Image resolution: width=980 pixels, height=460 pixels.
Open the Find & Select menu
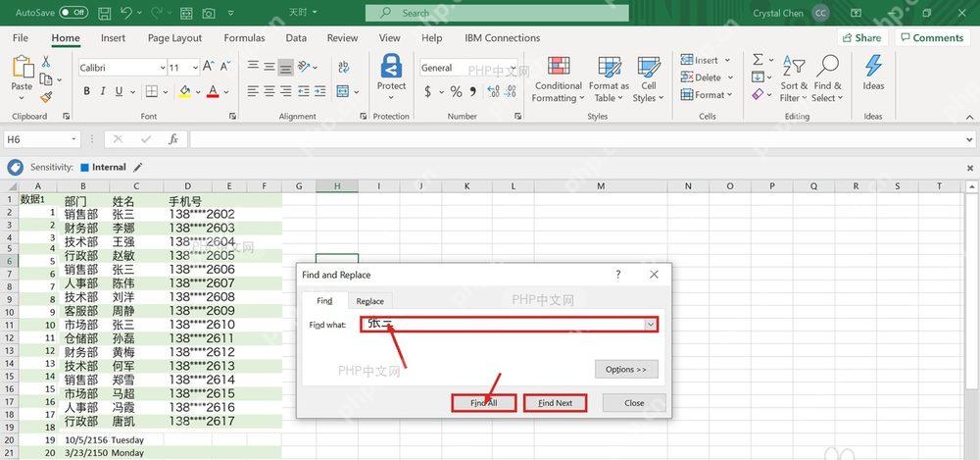827,79
